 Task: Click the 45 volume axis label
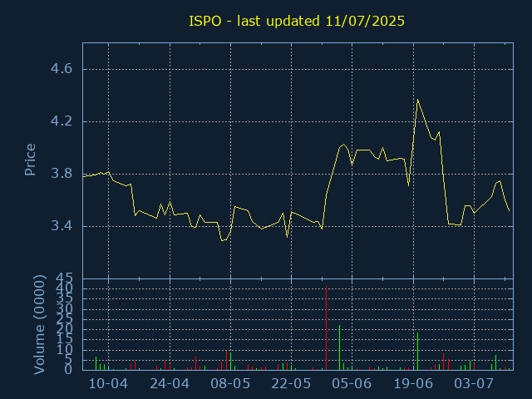[64, 279]
